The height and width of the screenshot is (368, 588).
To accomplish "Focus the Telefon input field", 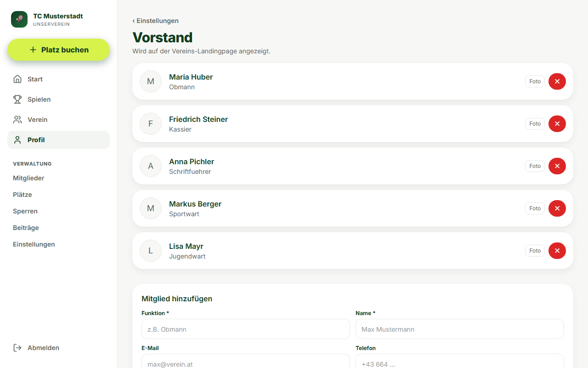I will 460,361.
